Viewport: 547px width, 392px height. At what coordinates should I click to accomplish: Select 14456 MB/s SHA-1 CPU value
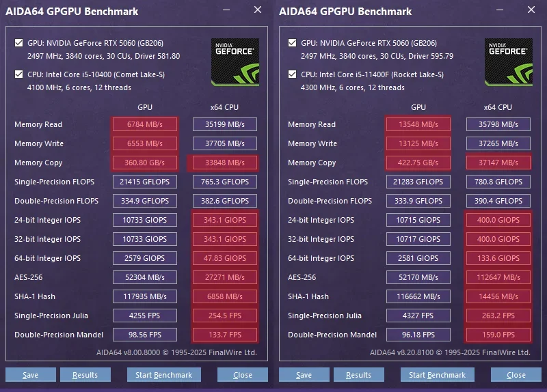pos(498,296)
